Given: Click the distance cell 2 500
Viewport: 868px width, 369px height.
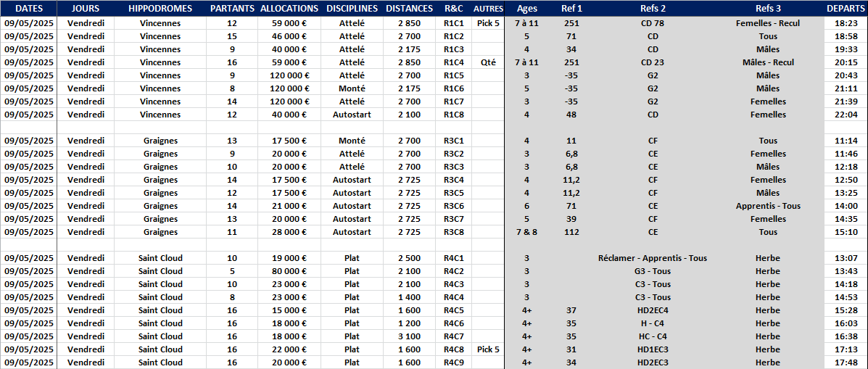Looking at the screenshot, I should [x=409, y=258].
